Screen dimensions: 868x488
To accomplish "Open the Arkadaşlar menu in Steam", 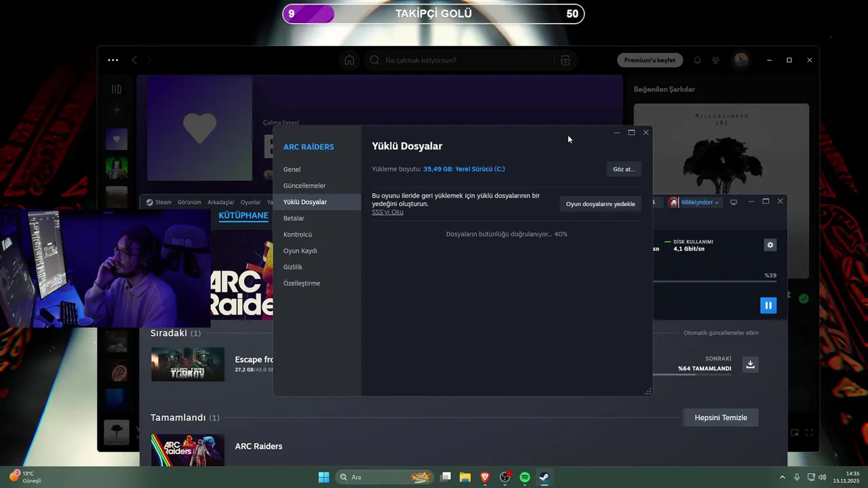I will [x=221, y=202].
